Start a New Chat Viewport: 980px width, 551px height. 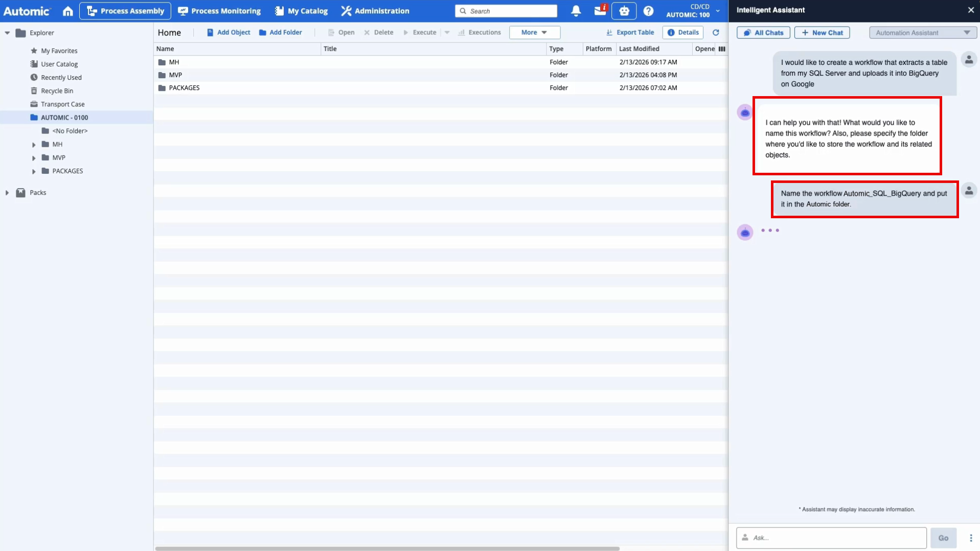pyautogui.click(x=822, y=33)
